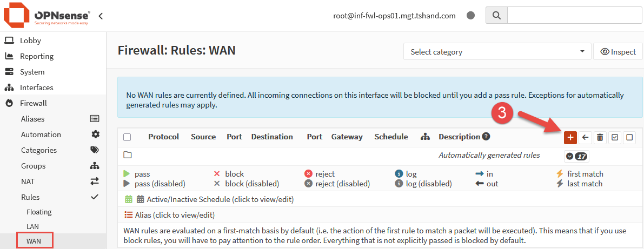Viewport: 644px width, 249px height.
Task: Click the Description help question mark icon
Action: coord(486,137)
